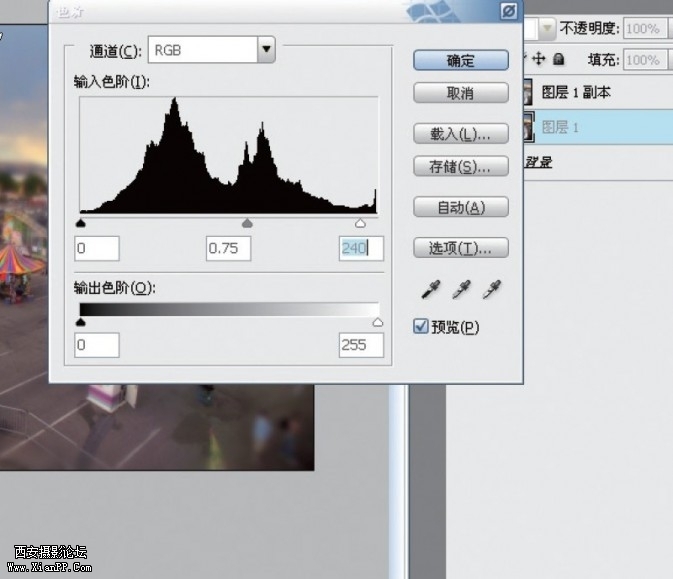Open the 通道 RGB channel dropdown
The width and height of the screenshot is (673, 579).
coord(266,49)
